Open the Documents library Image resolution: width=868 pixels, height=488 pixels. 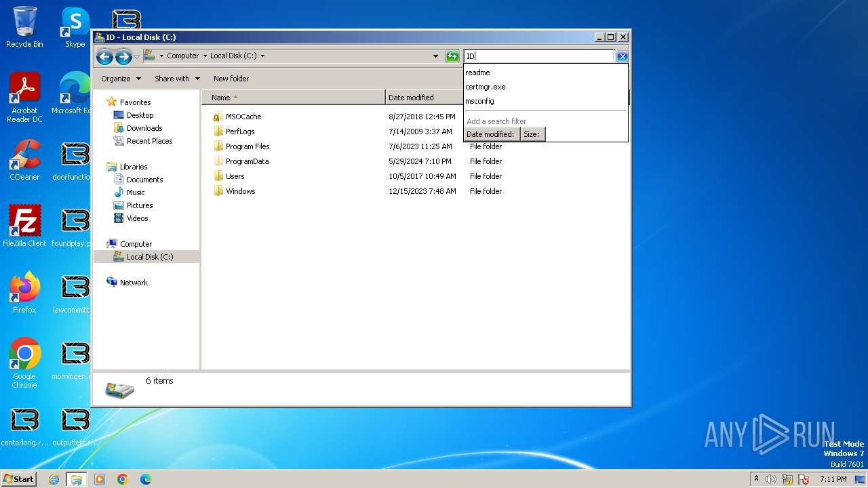click(x=144, y=180)
